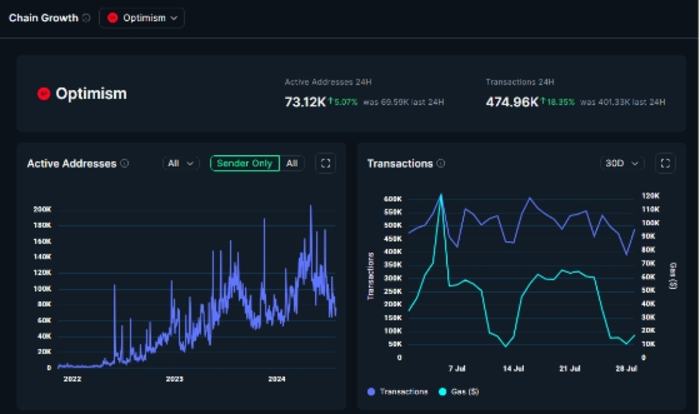Toggle the Gas ($) legend series
The image size is (700, 414).
(459, 392)
